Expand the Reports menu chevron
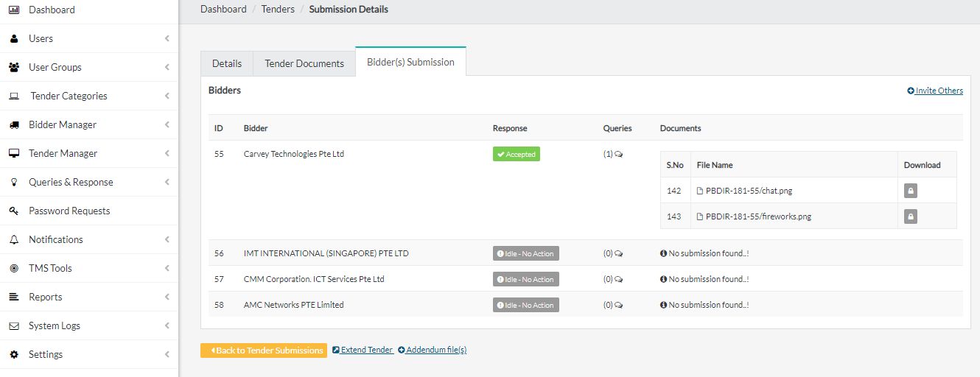 click(x=167, y=297)
